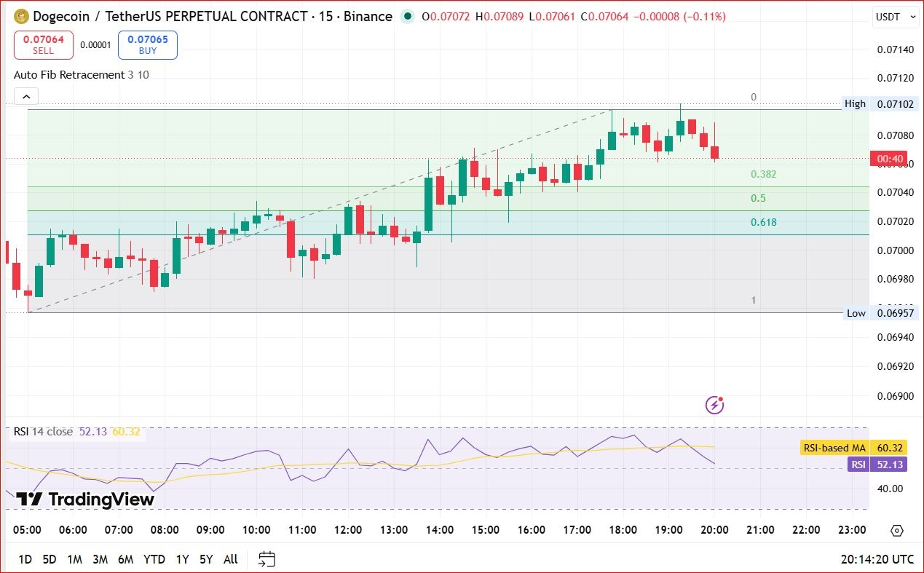Select the 6M time range
This screenshot has height=573, width=924.
tap(125, 559)
